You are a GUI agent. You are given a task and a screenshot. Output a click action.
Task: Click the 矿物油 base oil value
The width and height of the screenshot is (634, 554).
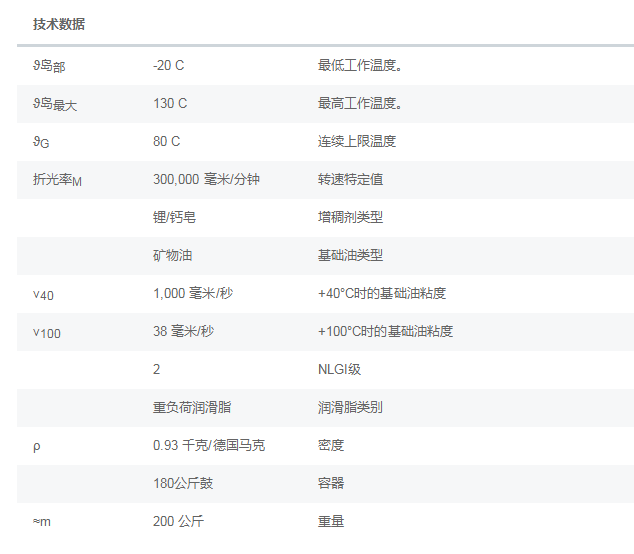[x=173, y=255]
